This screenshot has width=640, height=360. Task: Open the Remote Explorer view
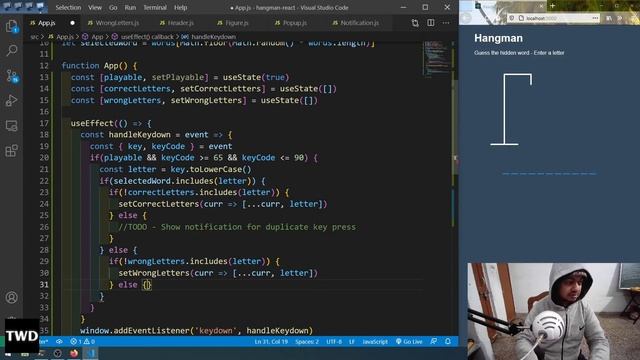[12, 126]
